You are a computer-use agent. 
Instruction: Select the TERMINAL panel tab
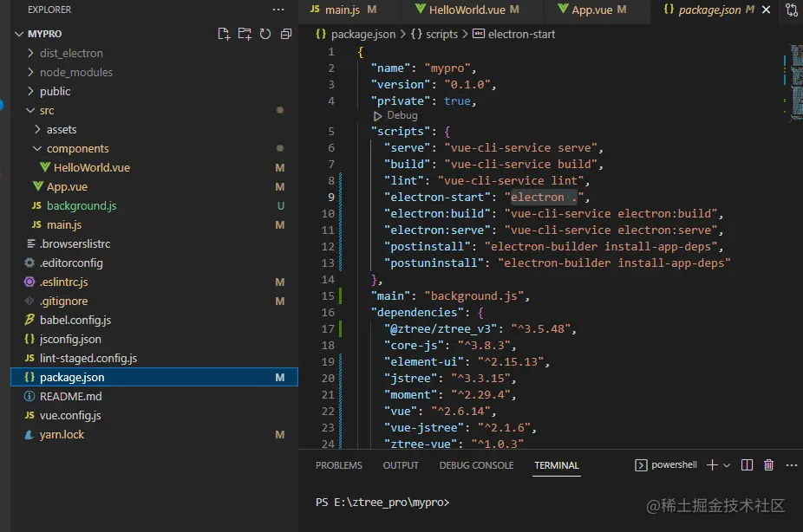pos(557,465)
